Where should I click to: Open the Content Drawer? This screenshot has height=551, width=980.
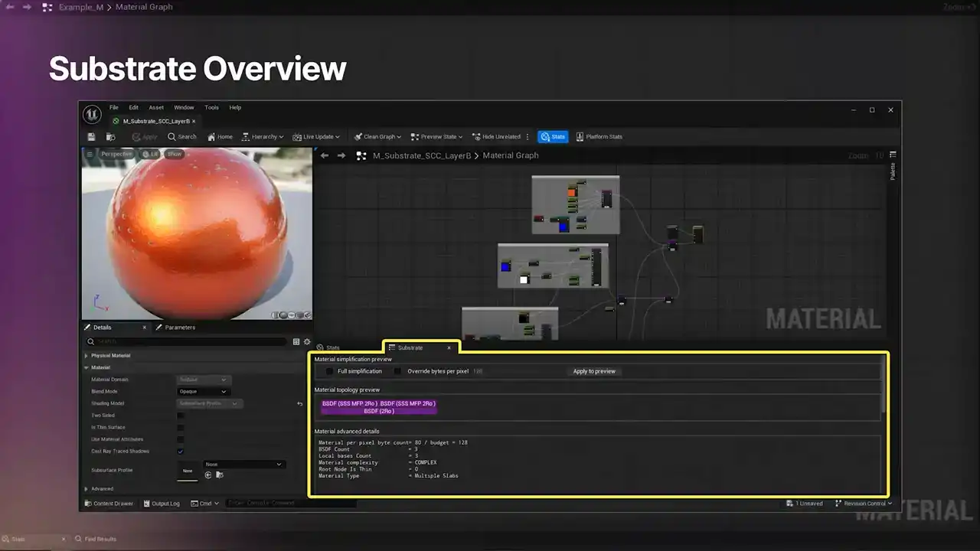pyautogui.click(x=109, y=504)
